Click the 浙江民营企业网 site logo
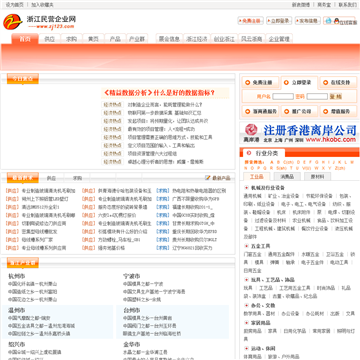The height and width of the screenshot is (360, 360). 39,22
